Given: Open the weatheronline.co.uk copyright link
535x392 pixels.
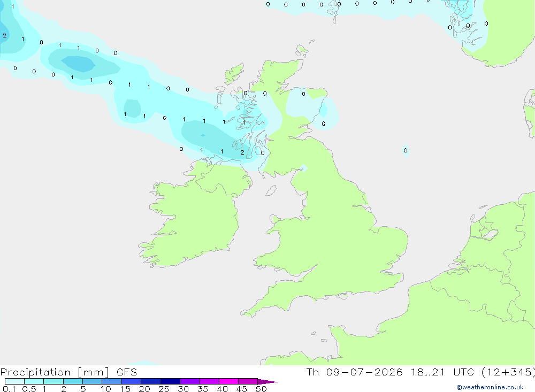Looking at the screenshot, I should click(x=490, y=387).
